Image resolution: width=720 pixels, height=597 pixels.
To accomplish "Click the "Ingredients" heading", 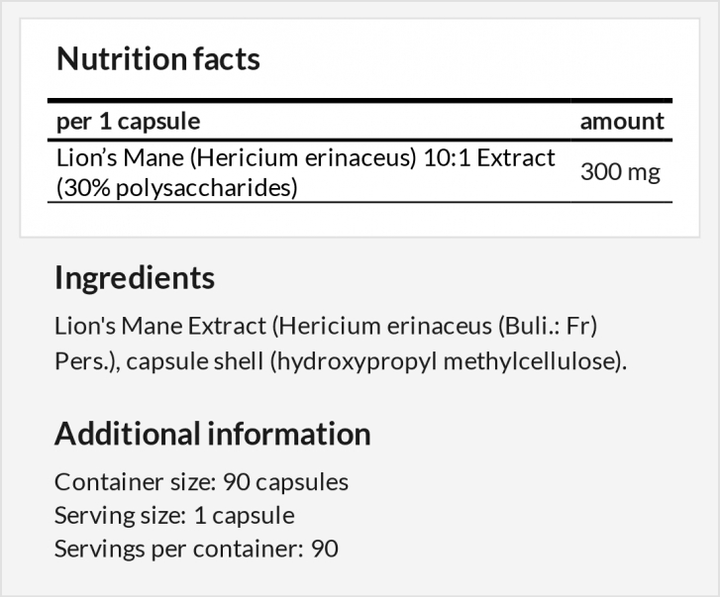I will [134, 277].
